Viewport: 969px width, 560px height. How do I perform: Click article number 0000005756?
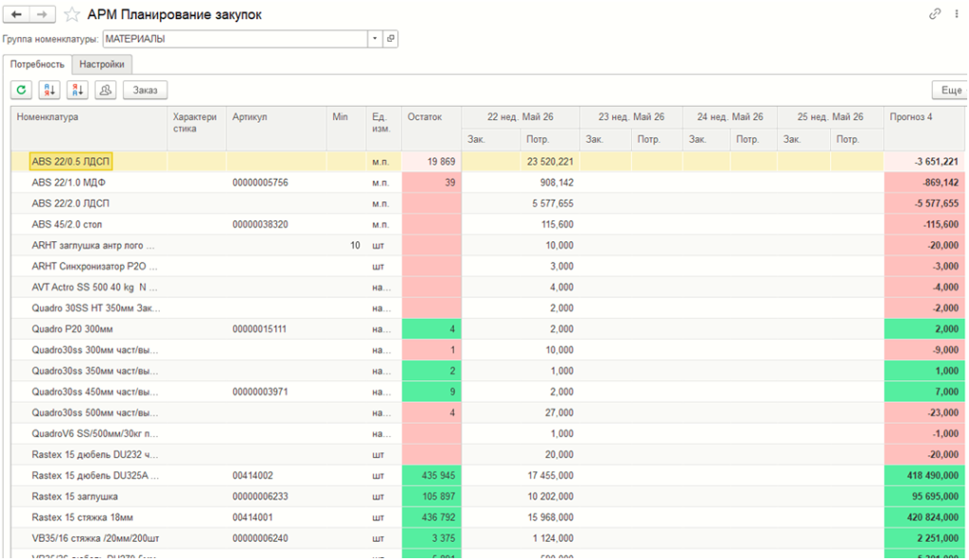(x=260, y=183)
